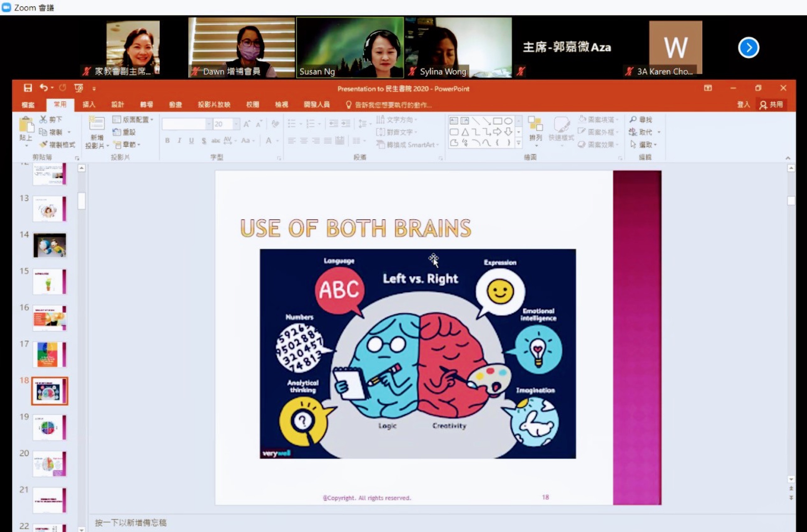Start slideshow from beginning quick-access icon

click(79, 88)
